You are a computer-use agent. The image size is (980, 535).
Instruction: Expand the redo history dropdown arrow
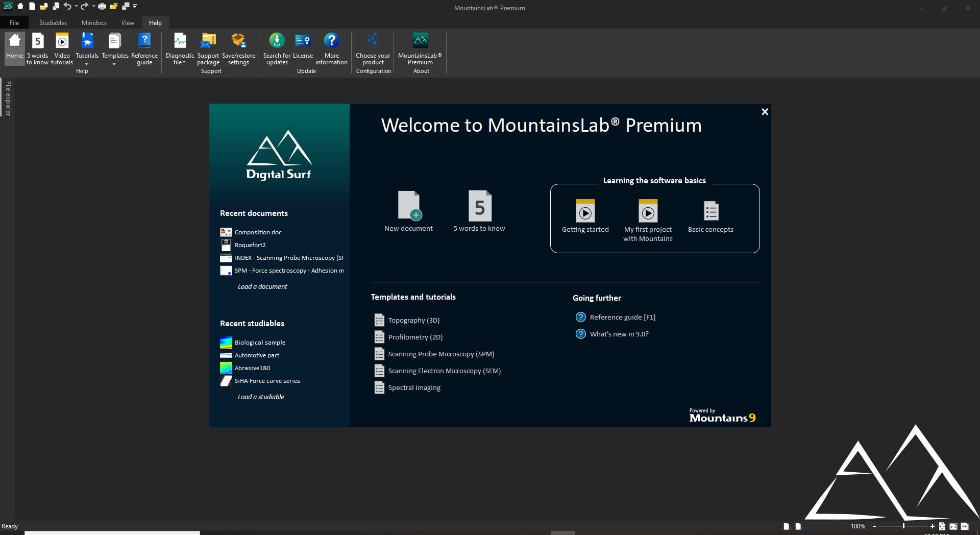(93, 7)
